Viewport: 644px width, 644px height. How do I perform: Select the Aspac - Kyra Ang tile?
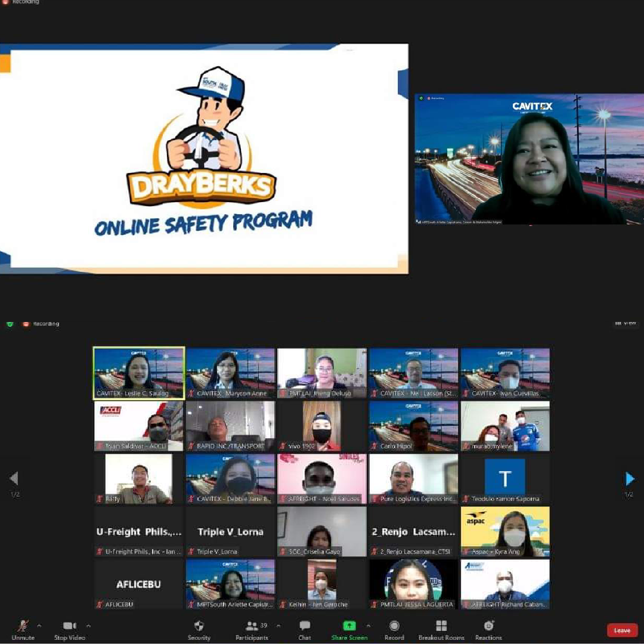tap(505, 531)
